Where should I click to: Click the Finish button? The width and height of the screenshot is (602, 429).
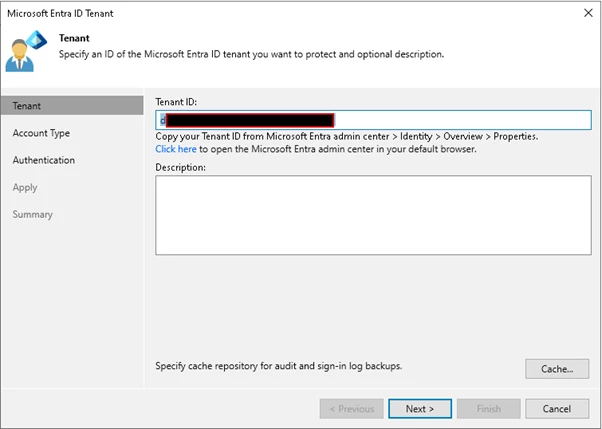tap(488, 408)
